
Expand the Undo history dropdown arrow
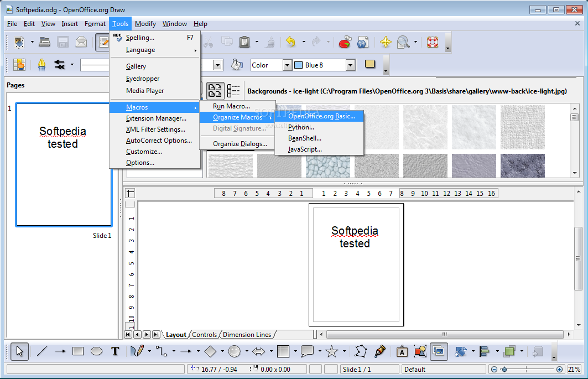click(304, 42)
